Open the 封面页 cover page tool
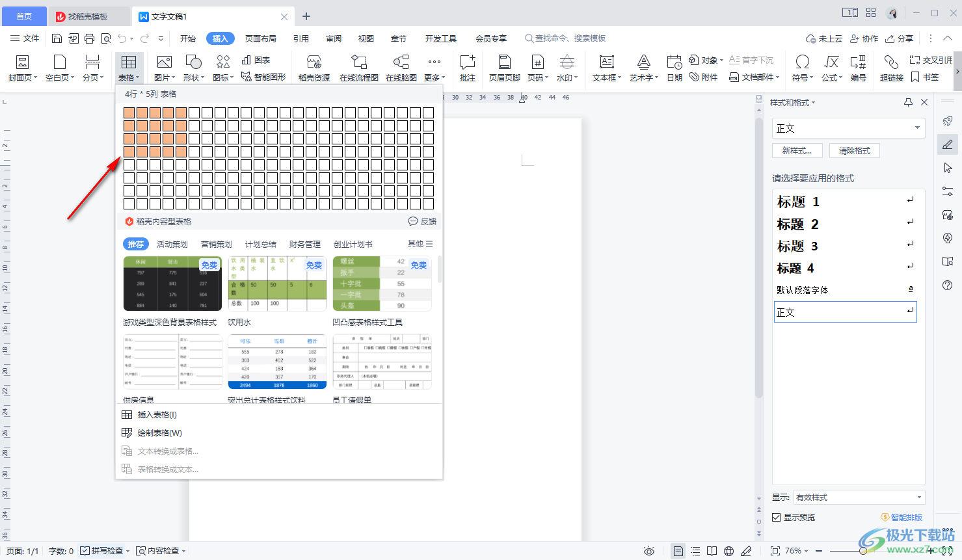 pos(22,68)
